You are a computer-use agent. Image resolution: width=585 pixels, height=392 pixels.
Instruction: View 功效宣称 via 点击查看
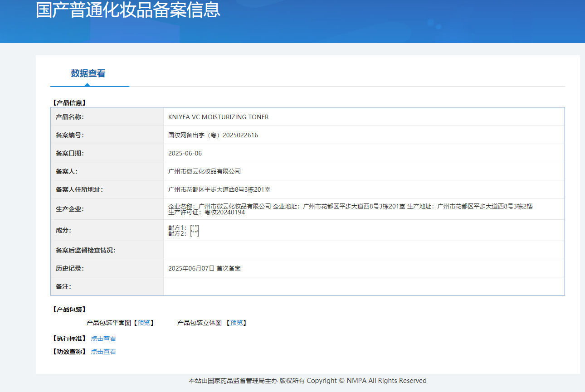pos(103,351)
